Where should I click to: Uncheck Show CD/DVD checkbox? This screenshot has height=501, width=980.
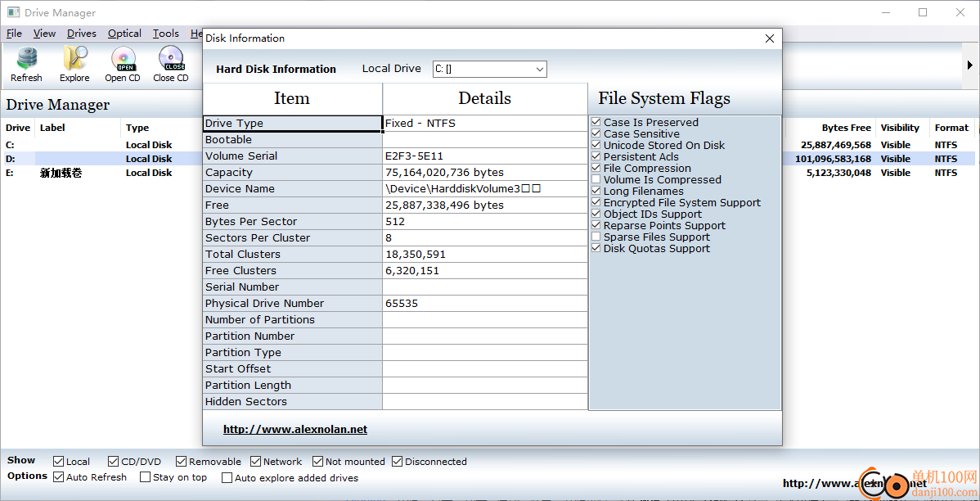pyautogui.click(x=113, y=462)
